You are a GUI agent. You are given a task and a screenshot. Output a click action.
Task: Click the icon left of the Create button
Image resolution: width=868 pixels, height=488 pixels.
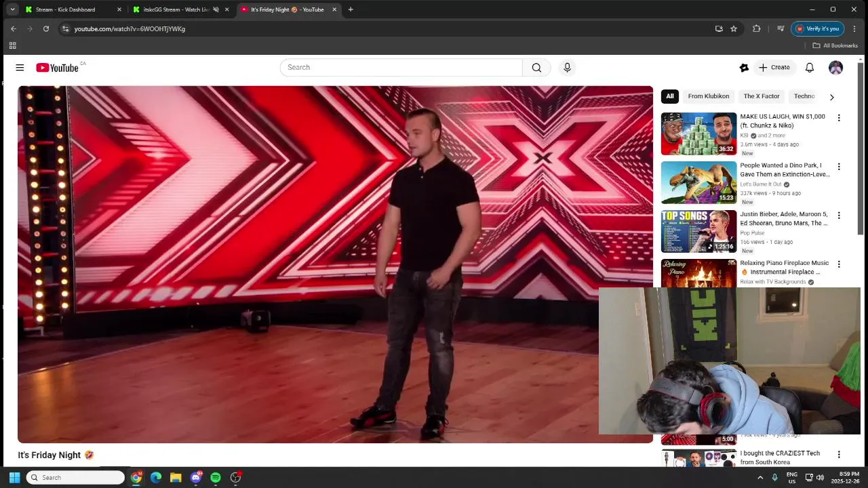744,68
